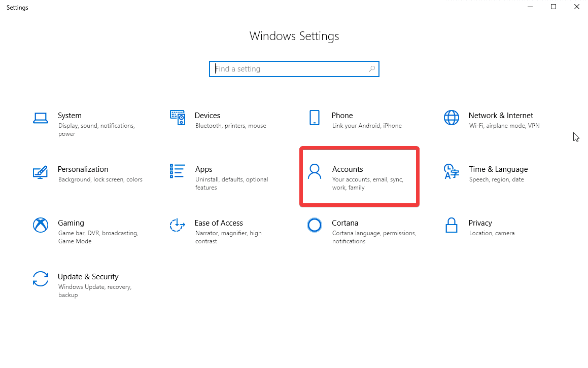Click the Gaming Xbox icon
The height and width of the screenshot is (368, 588).
tap(40, 225)
